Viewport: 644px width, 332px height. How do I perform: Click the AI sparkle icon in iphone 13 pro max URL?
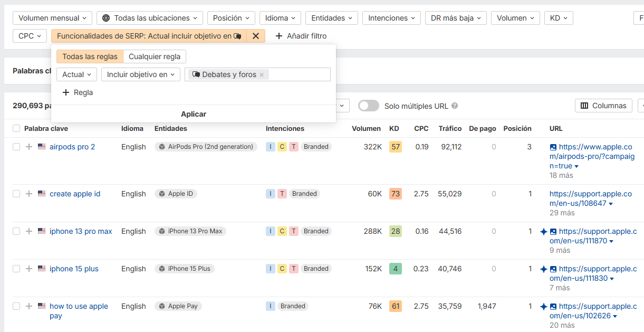click(x=544, y=231)
